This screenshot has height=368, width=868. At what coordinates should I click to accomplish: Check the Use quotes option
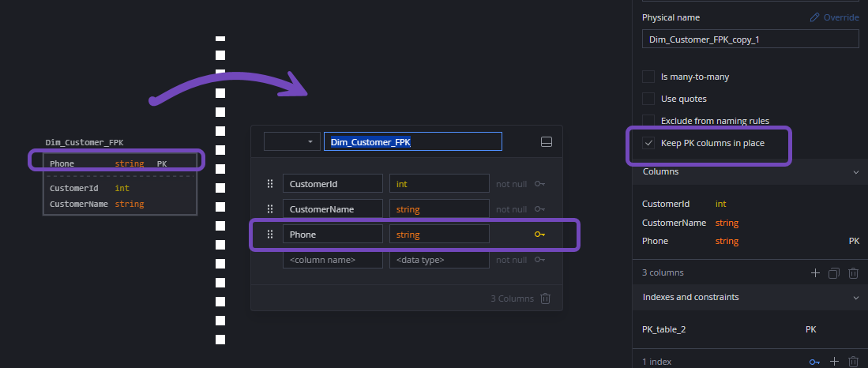tap(648, 99)
